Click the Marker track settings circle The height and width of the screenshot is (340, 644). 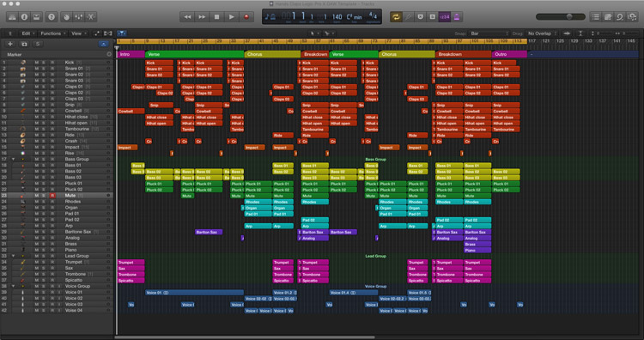click(x=109, y=54)
